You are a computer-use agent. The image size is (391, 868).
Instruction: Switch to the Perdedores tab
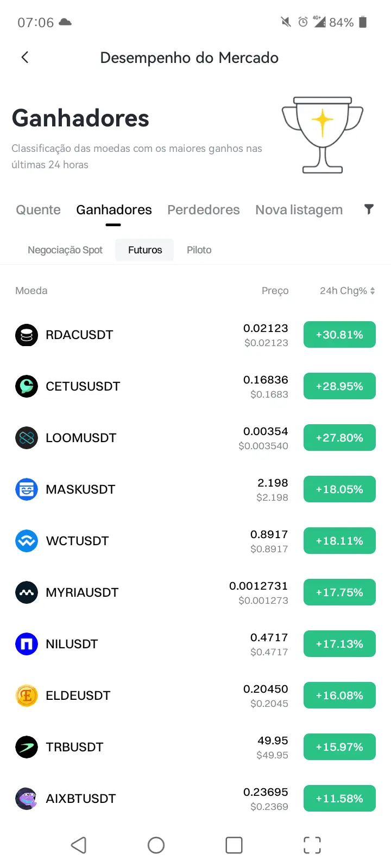click(204, 210)
